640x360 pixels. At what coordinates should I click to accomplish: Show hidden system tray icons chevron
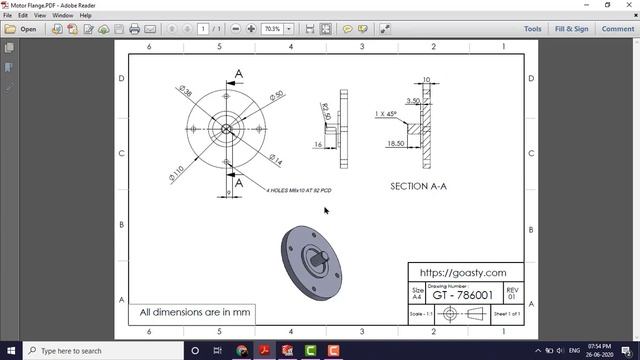[538, 351]
